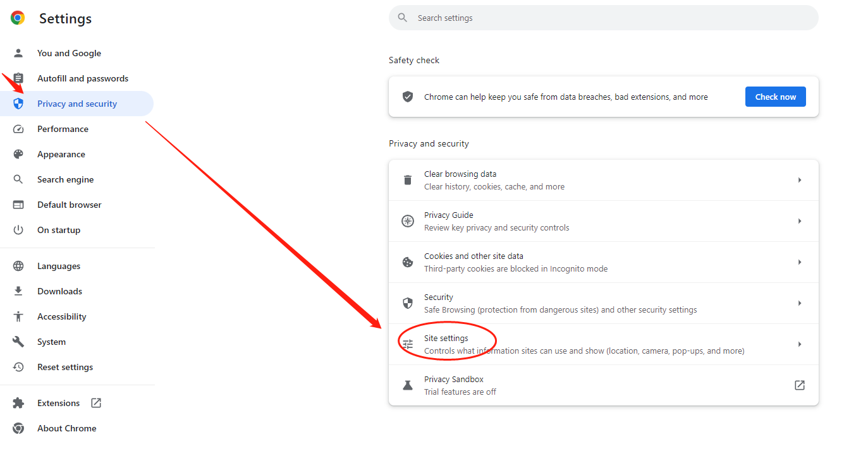Open Default browser settings
This screenshot has height=468, width=868.
point(76,205)
